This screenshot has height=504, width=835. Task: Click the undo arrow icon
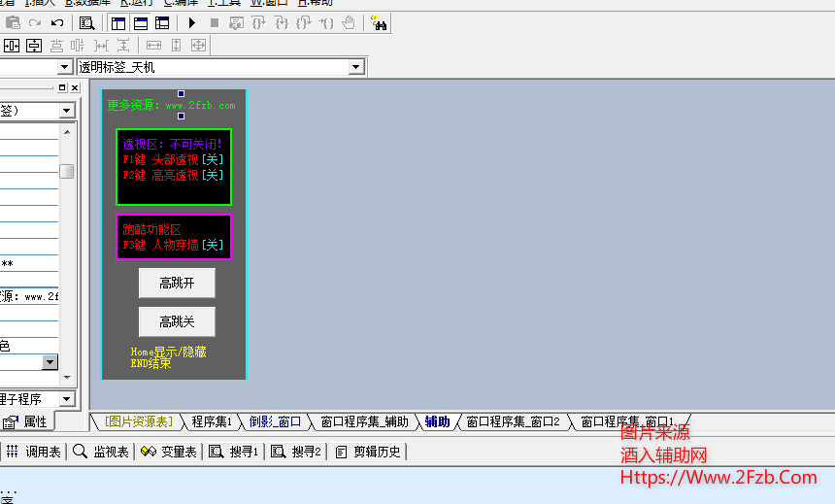(x=57, y=22)
